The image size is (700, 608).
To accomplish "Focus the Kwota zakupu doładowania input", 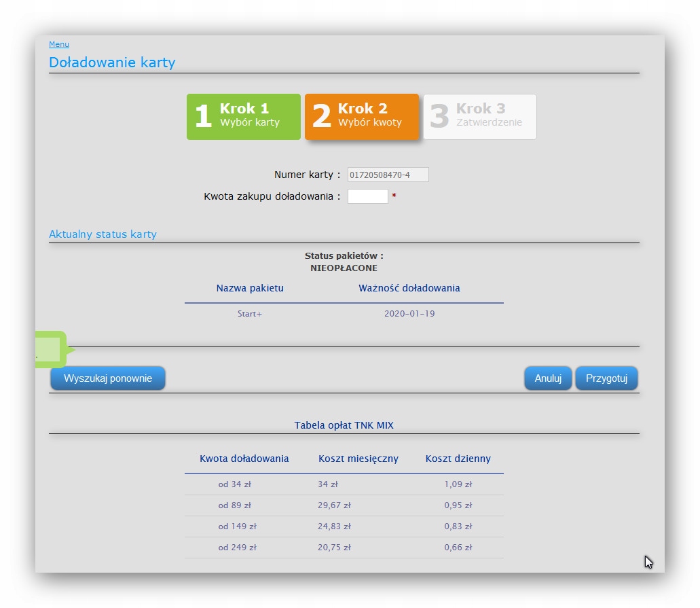I will (x=367, y=196).
